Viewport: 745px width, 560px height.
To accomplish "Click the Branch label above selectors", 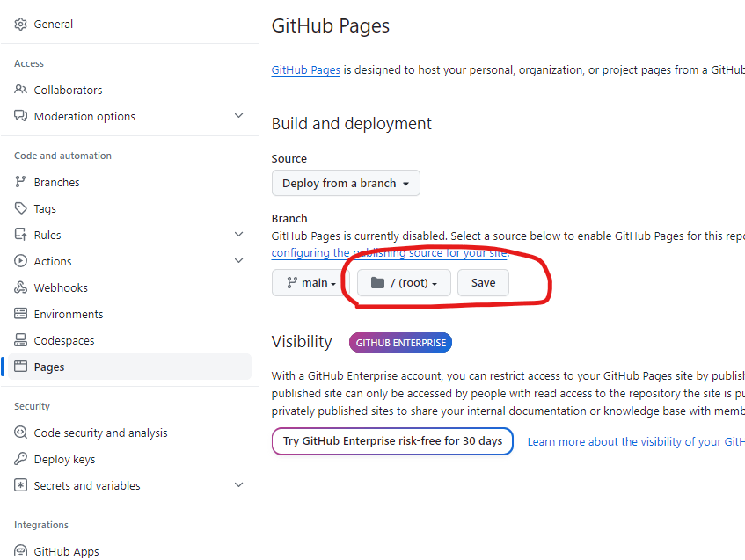I will point(289,219).
